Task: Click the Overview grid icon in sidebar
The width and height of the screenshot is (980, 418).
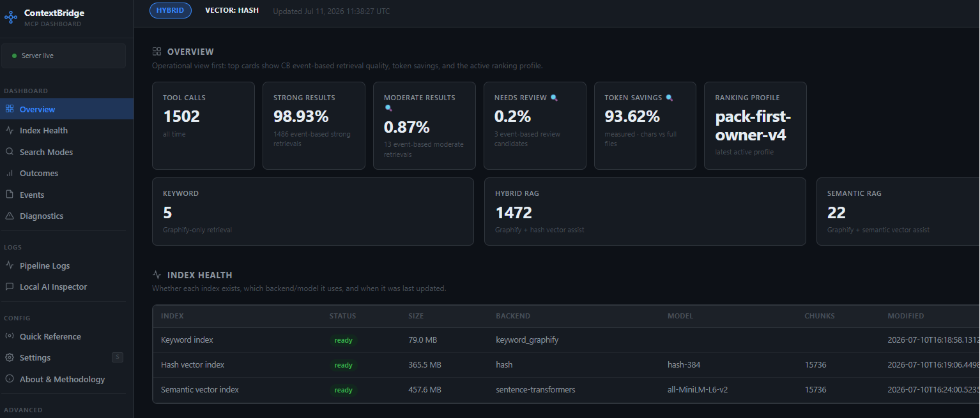Action: [10, 109]
